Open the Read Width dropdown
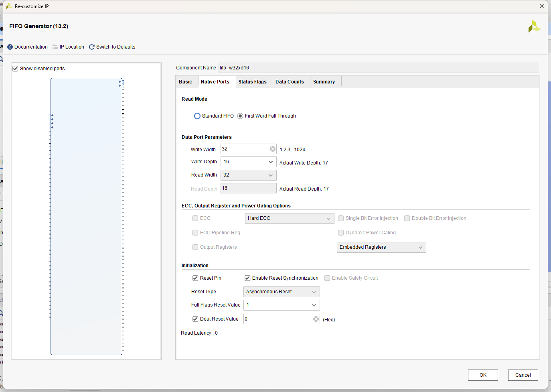 click(x=248, y=175)
